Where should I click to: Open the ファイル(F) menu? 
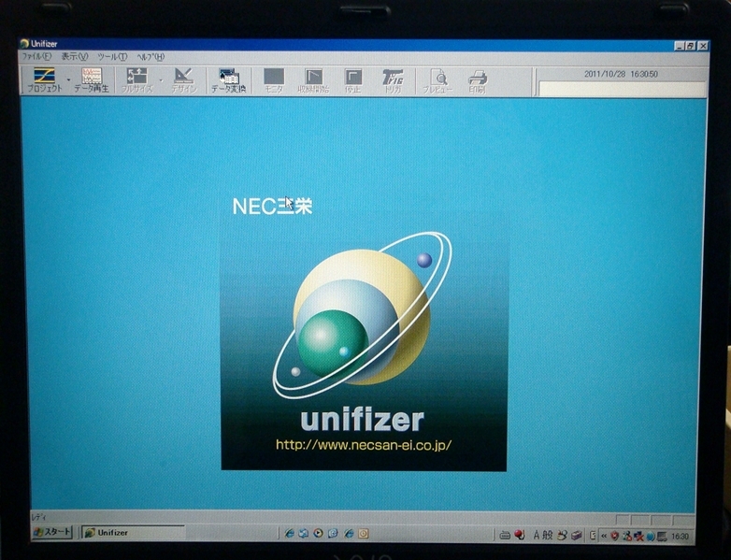(x=36, y=56)
